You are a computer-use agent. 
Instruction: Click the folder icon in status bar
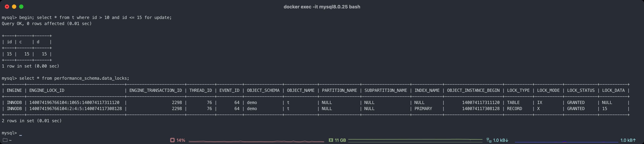pyautogui.click(x=5, y=140)
